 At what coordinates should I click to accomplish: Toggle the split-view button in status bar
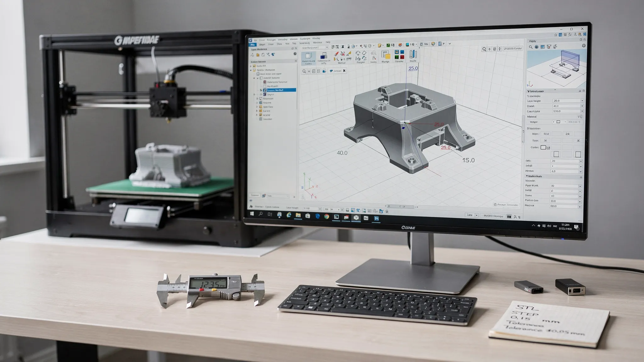pyautogui.click(x=509, y=217)
